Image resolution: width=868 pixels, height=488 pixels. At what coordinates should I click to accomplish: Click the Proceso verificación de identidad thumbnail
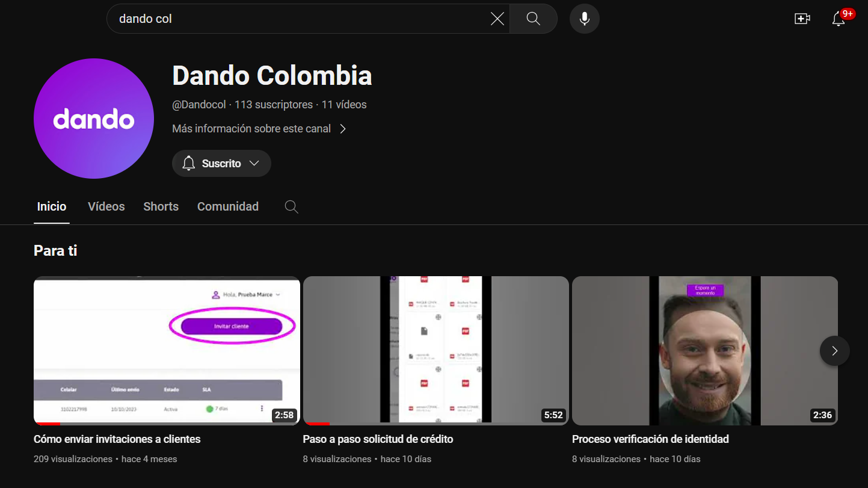705,351
